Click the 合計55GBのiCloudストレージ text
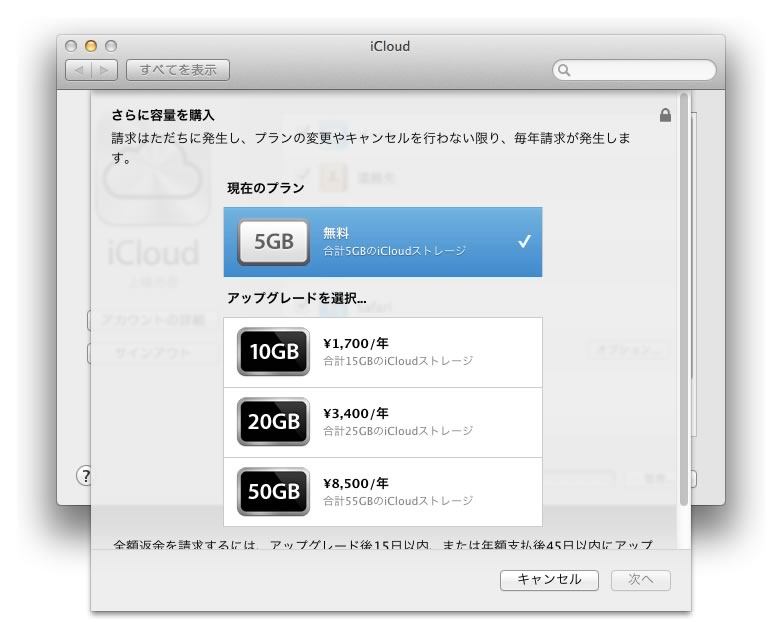The width and height of the screenshot is (782, 622). pyautogui.click(x=398, y=501)
